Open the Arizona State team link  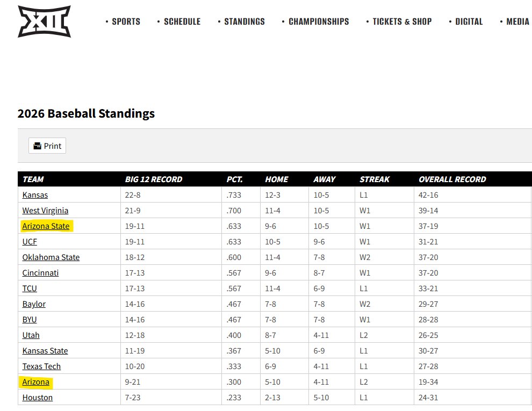point(46,226)
